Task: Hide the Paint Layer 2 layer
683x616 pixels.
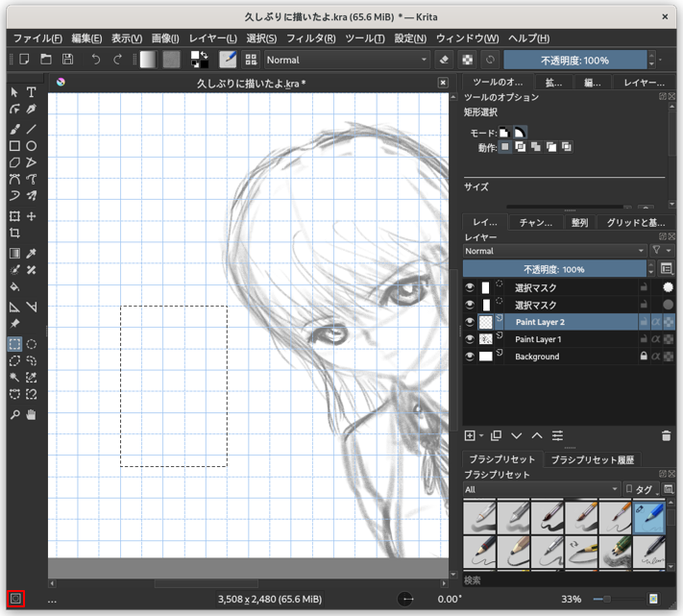Action: (470, 322)
